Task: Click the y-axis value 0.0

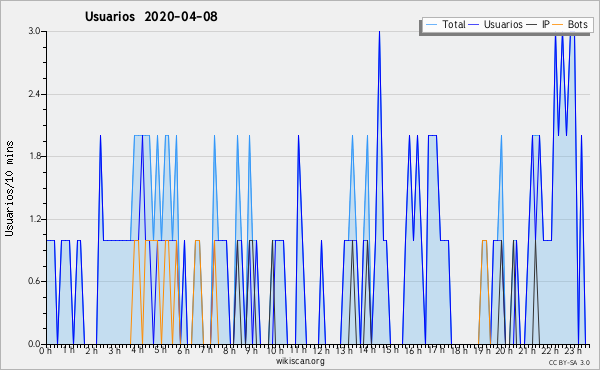Action: pyautogui.click(x=34, y=344)
